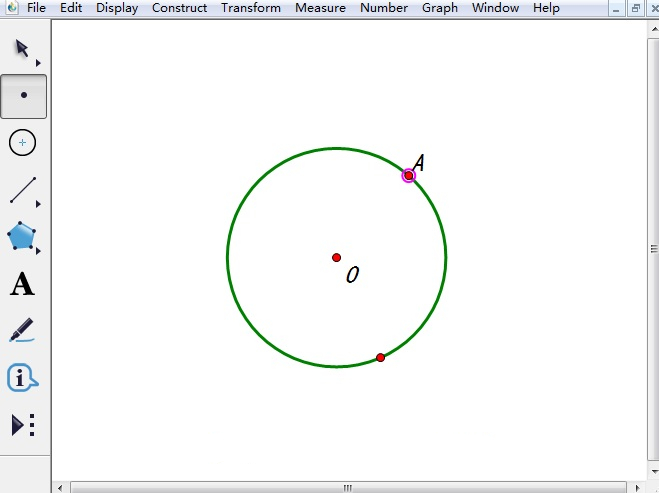Click the document icon in menu bar
The height and width of the screenshot is (493, 659).
(x=11, y=8)
